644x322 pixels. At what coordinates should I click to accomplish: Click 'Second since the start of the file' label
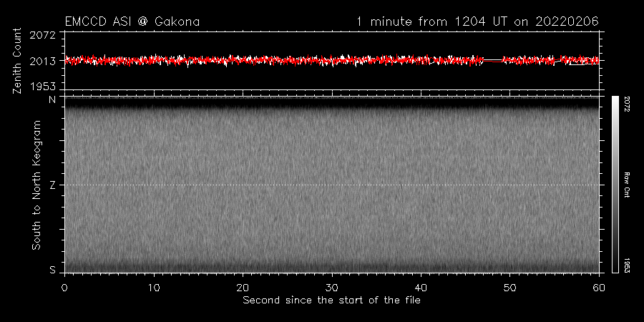(x=331, y=301)
